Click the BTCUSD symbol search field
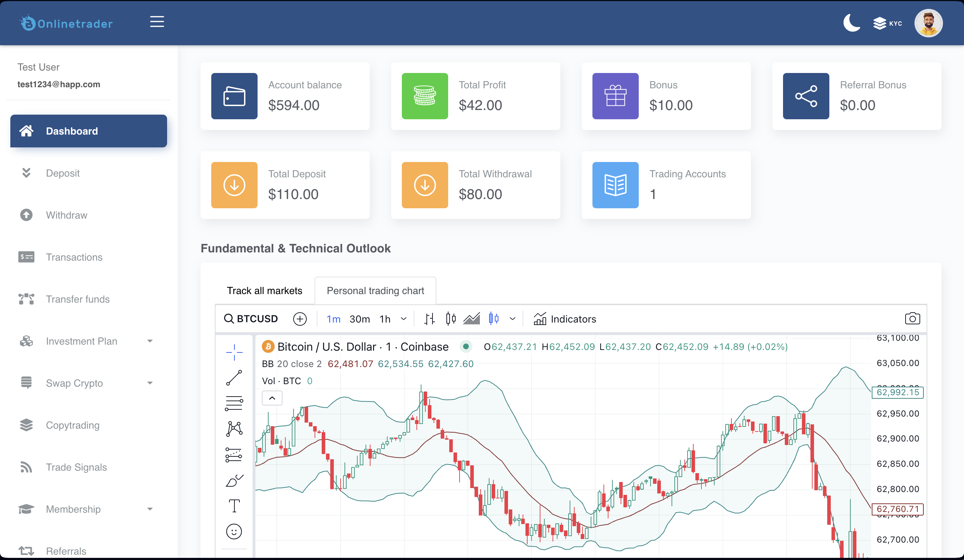 (252, 319)
